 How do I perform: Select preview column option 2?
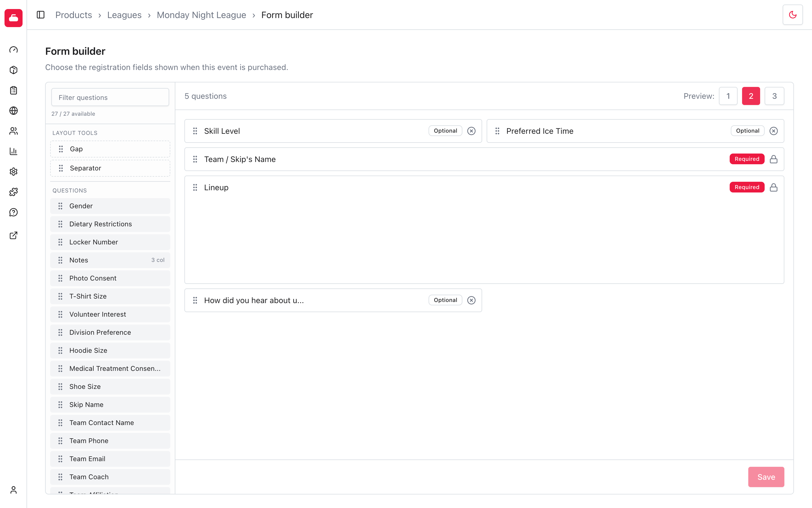(x=751, y=96)
